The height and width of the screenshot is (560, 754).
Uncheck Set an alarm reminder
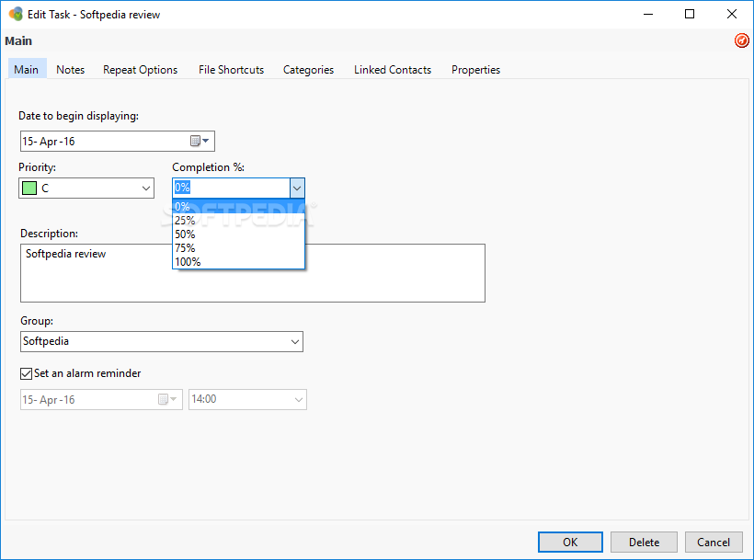27,373
